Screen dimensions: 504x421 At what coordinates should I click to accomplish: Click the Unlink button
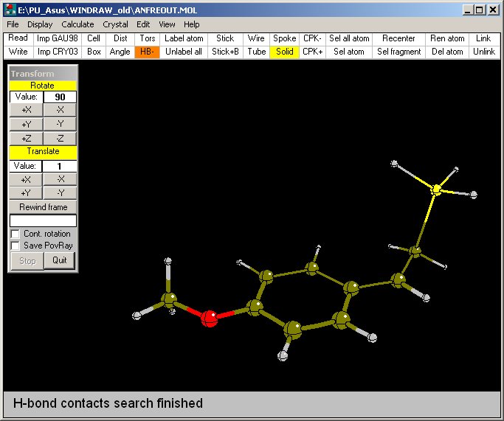point(484,52)
